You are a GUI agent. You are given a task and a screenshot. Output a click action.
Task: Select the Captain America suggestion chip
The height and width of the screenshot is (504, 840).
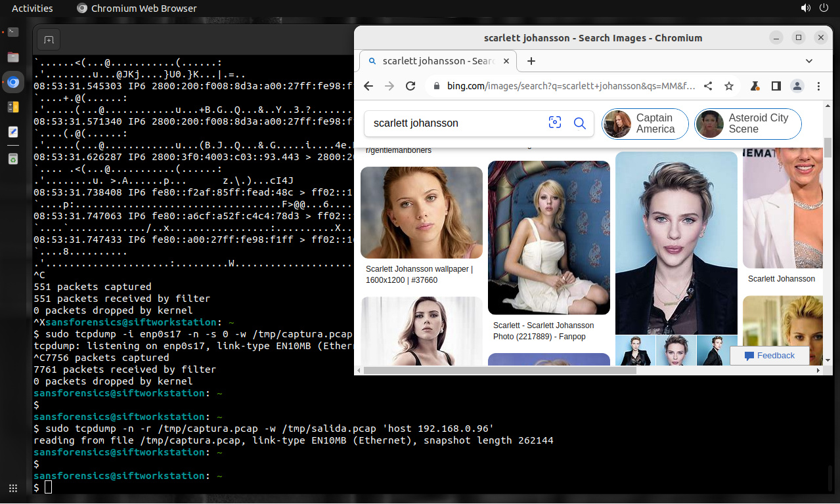click(645, 123)
